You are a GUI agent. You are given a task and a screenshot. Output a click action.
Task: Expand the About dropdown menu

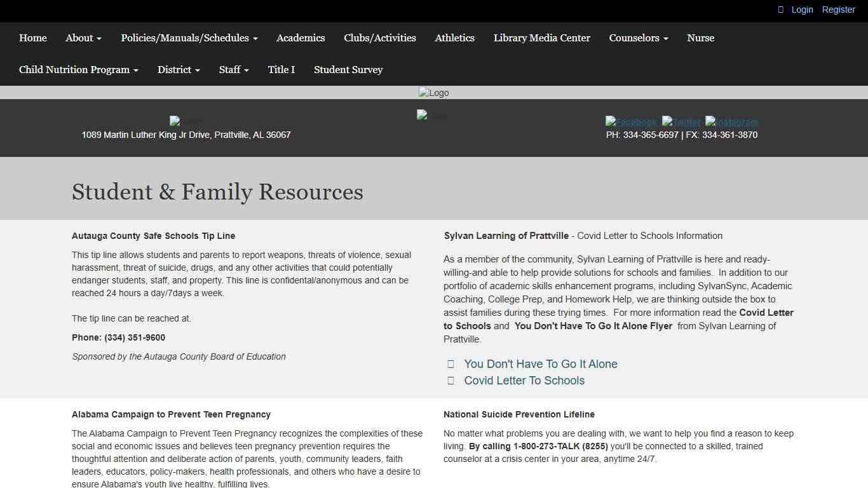83,38
